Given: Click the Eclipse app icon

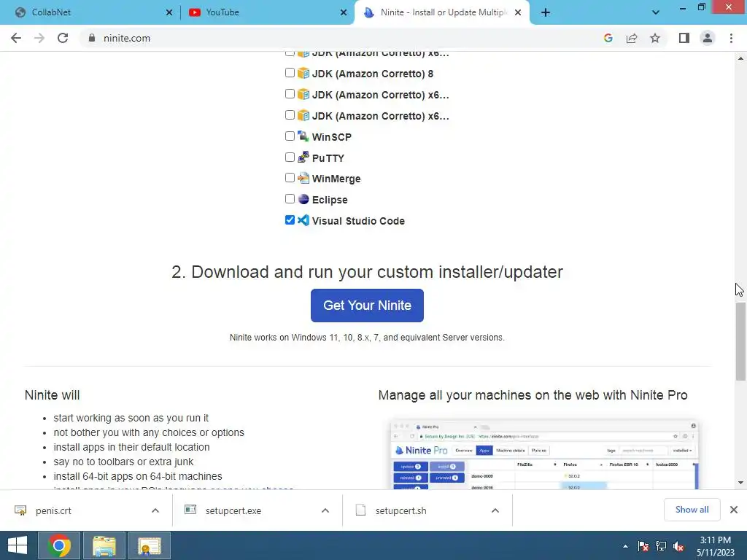Looking at the screenshot, I should 303,199.
